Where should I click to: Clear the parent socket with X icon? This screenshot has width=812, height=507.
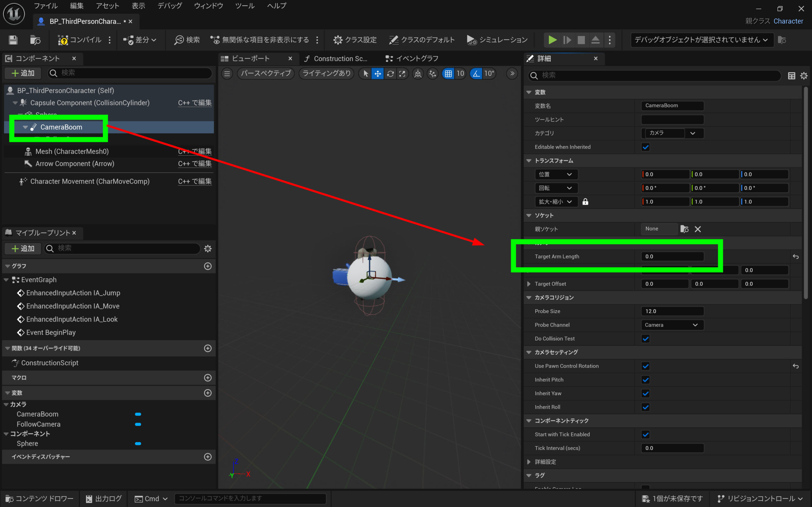tap(697, 229)
